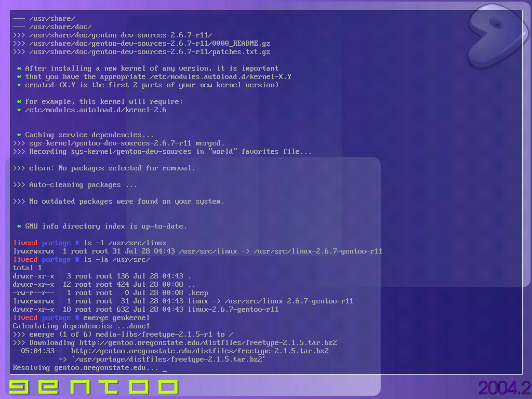532x399 pixels.
Task: Click 'For example, this kernel will require:' line
Action: click(x=100, y=102)
